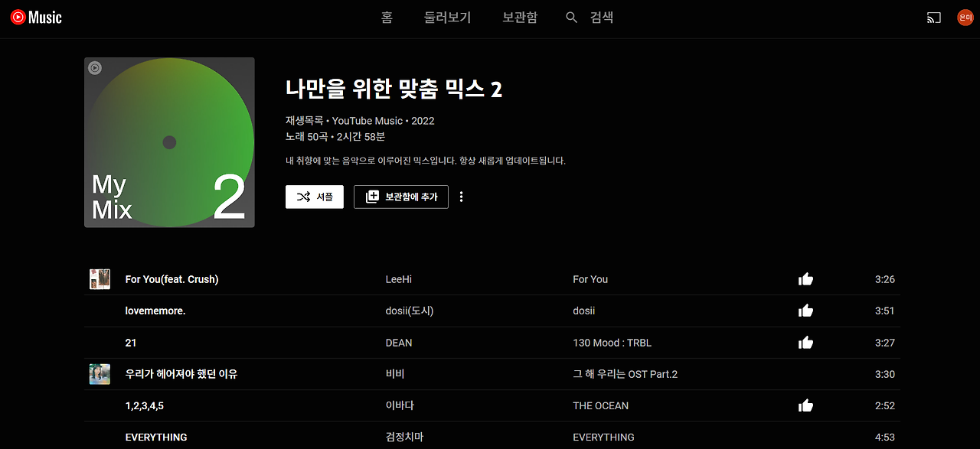Image resolution: width=980 pixels, height=449 pixels.
Task: Click the 우리가 헤어져야 했던 이유 song thumbnail
Action: (100, 374)
